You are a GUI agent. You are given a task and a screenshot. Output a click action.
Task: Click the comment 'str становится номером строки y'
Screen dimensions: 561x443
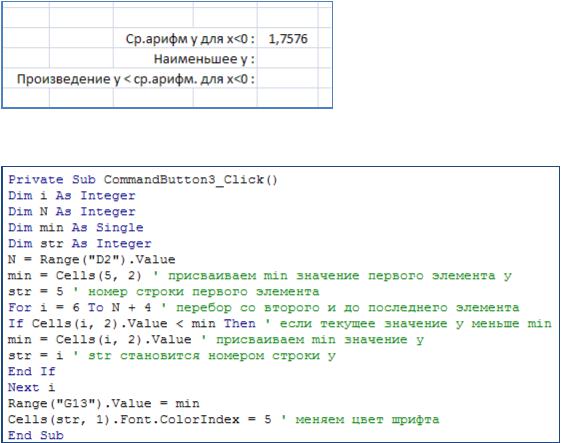(212, 356)
